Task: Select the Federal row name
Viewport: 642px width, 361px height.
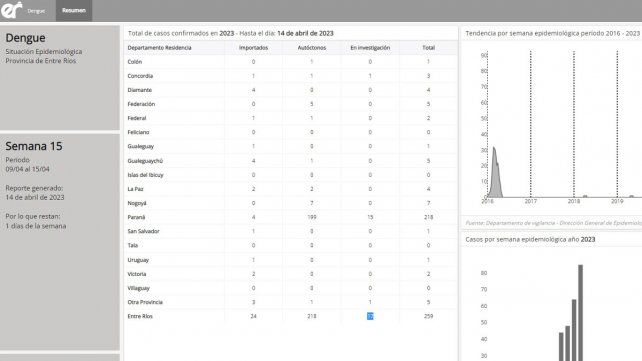Action: point(137,118)
